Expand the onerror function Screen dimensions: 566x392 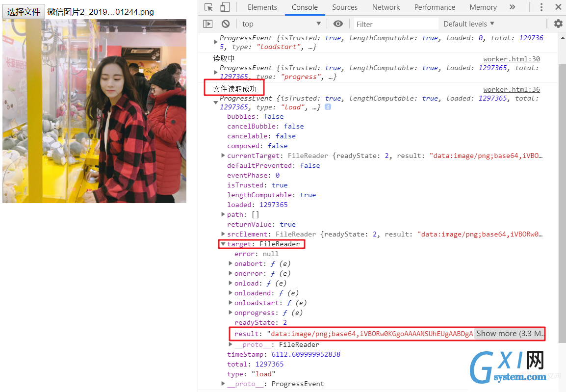(231, 273)
